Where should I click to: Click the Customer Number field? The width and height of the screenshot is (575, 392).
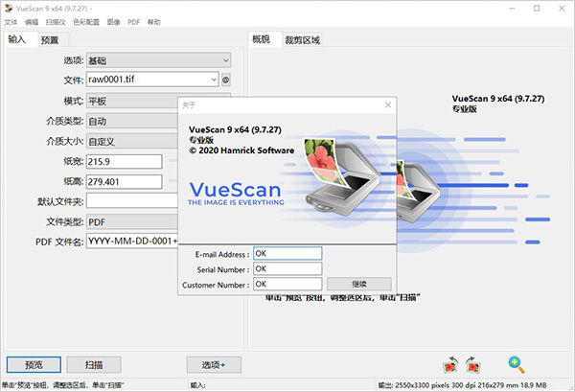287,285
